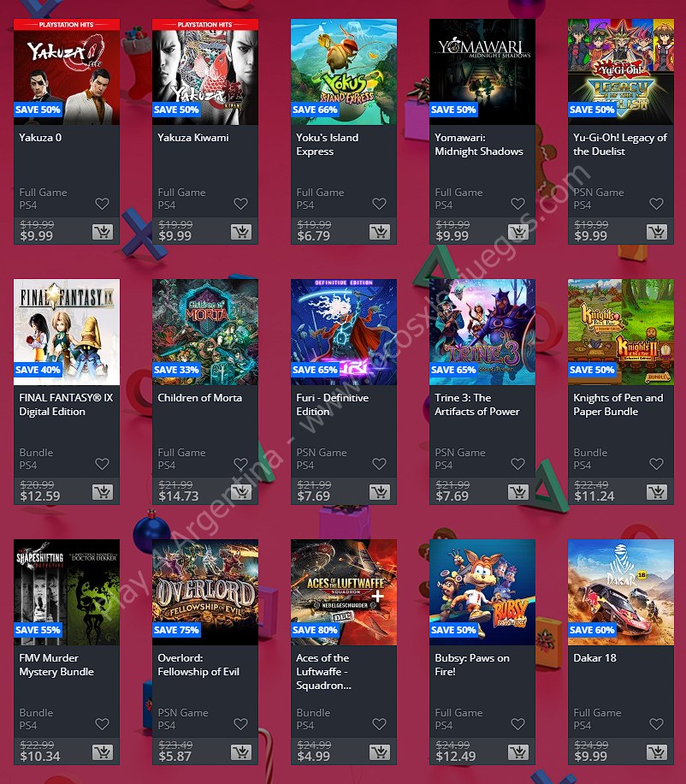Add Overlord: Fellowship of Evil to cart
The image size is (686, 784).
[241, 752]
